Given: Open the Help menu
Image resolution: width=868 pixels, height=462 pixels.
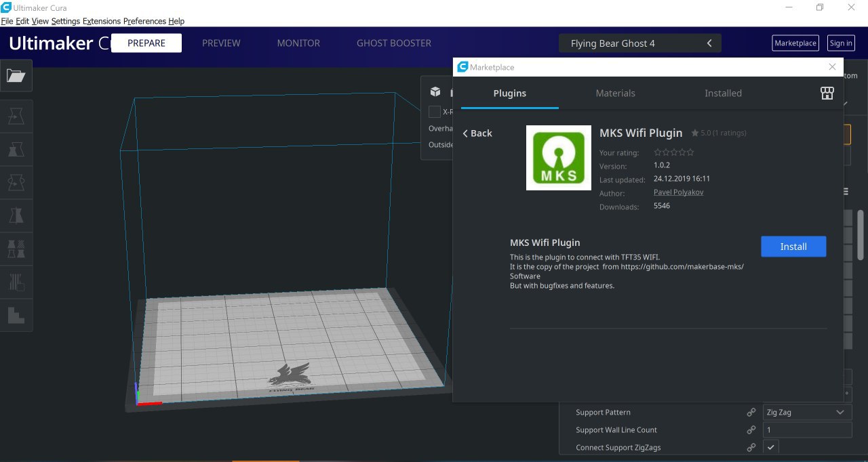Looking at the screenshot, I should click(176, 21).
